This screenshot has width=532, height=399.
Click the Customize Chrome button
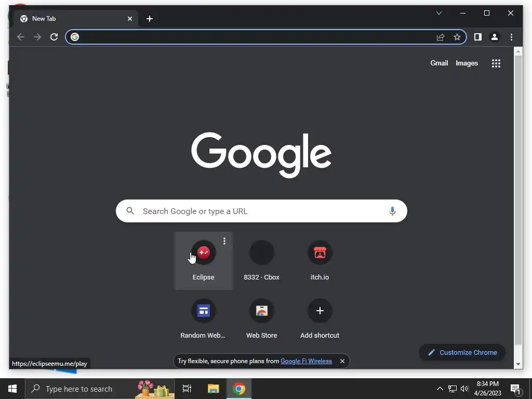[x=462, y=353]
